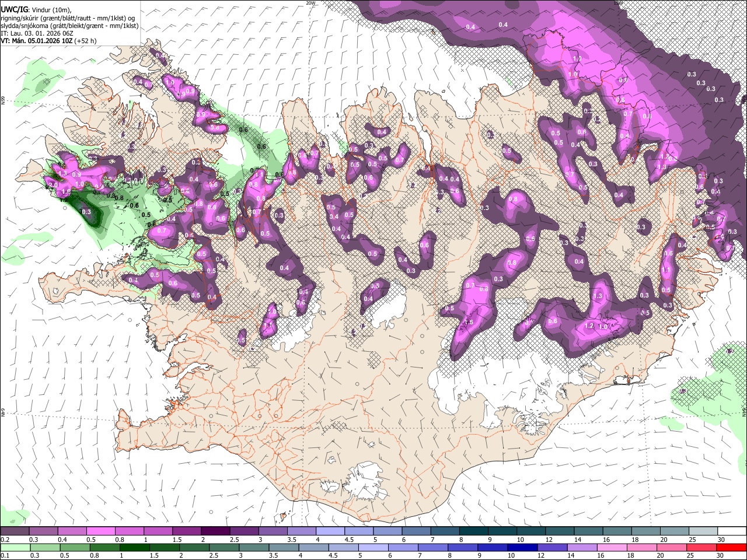Screen dimensions: 747x560
Task: Click the lower scale deep blue swatch between 10 and 12
Action: pyautogui.click(x=522, y=547)
